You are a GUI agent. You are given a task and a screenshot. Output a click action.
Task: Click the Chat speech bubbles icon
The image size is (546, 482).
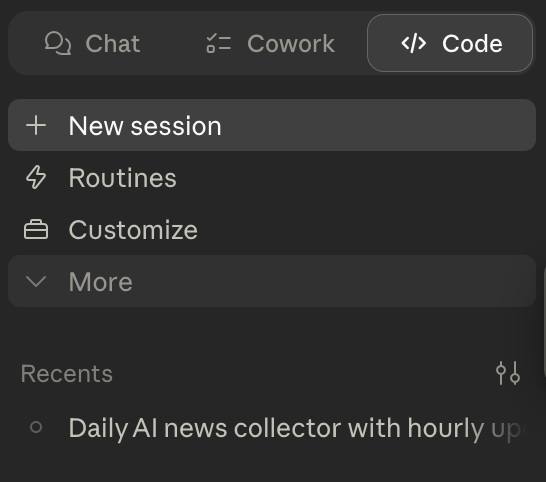(58, 44)
